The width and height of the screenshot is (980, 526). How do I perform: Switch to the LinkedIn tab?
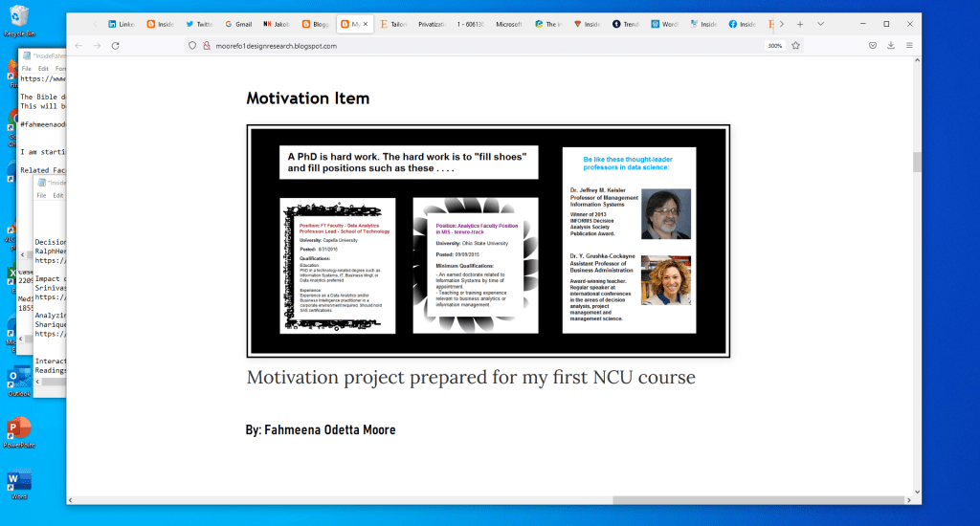coord(121,24)
